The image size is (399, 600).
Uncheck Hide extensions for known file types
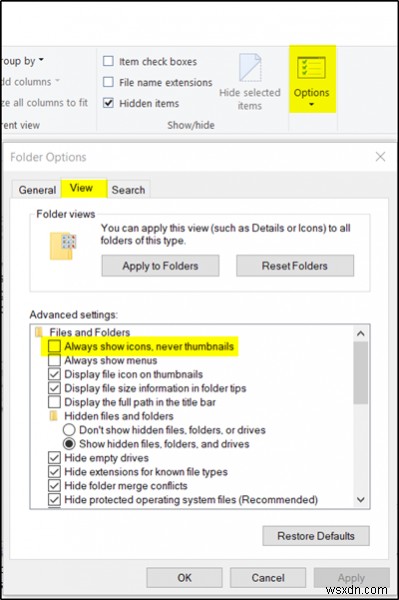pos(54,471)
